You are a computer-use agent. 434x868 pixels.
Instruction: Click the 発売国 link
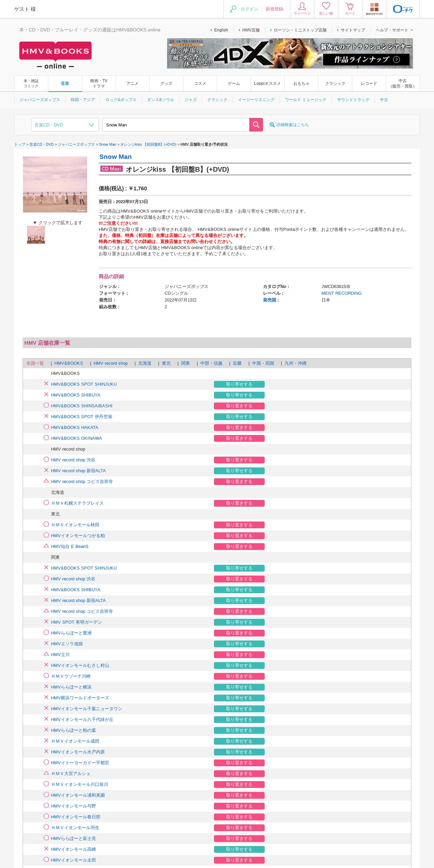tap(269, 300)
